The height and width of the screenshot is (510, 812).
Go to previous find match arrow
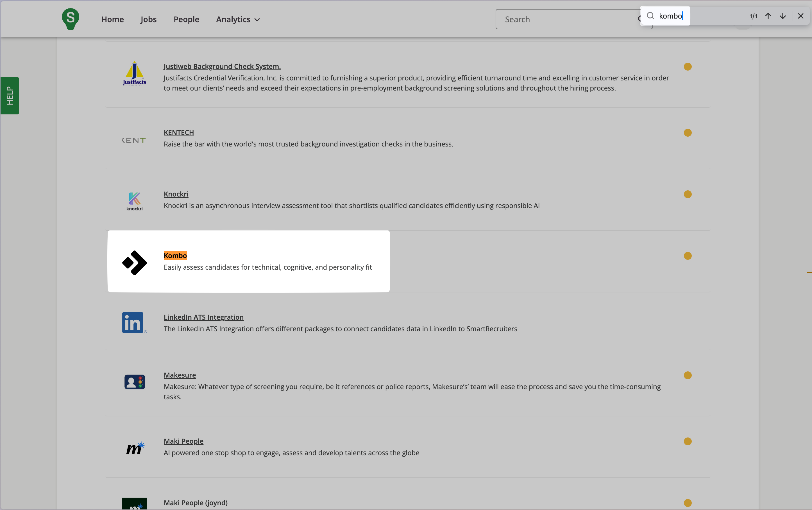point(768,16)
